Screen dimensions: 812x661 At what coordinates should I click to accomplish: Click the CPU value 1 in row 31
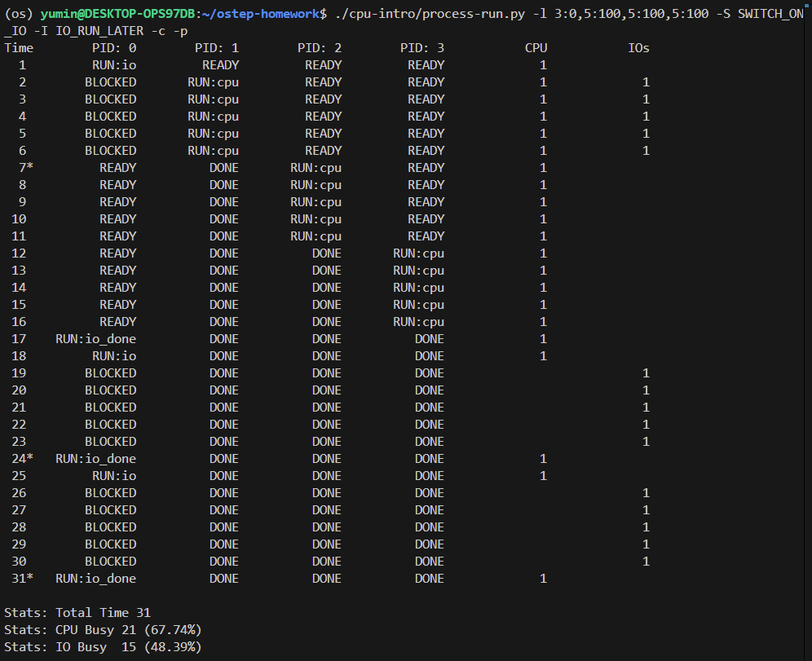point(543,578)
